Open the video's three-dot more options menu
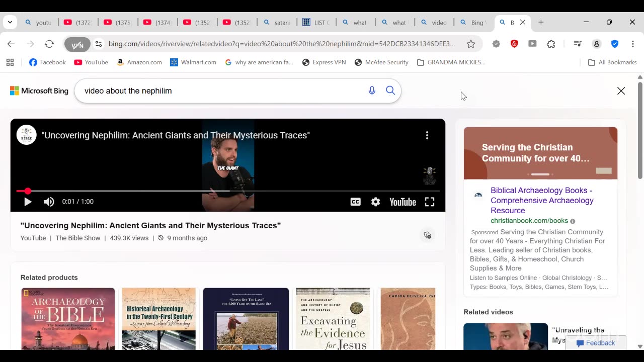 [x=427, y=135]
